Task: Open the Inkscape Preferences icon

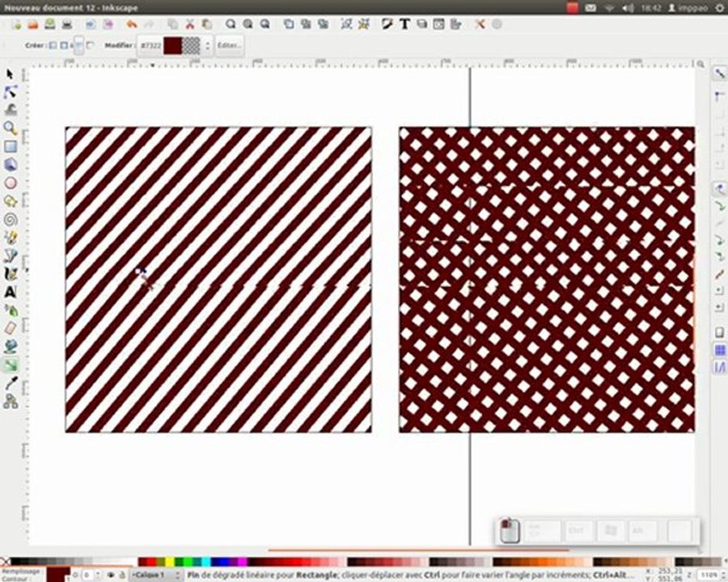Action: coord(480,24)
